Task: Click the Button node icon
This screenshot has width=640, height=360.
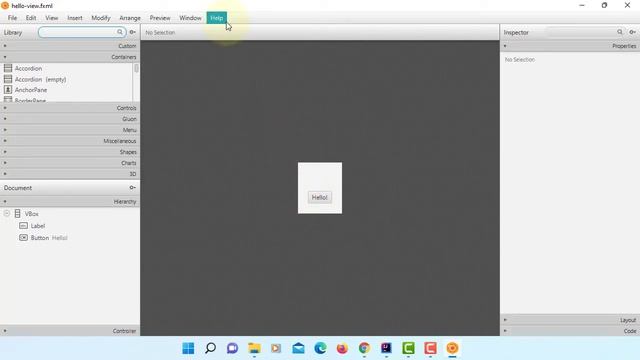Action: click(x=24, y=237)
